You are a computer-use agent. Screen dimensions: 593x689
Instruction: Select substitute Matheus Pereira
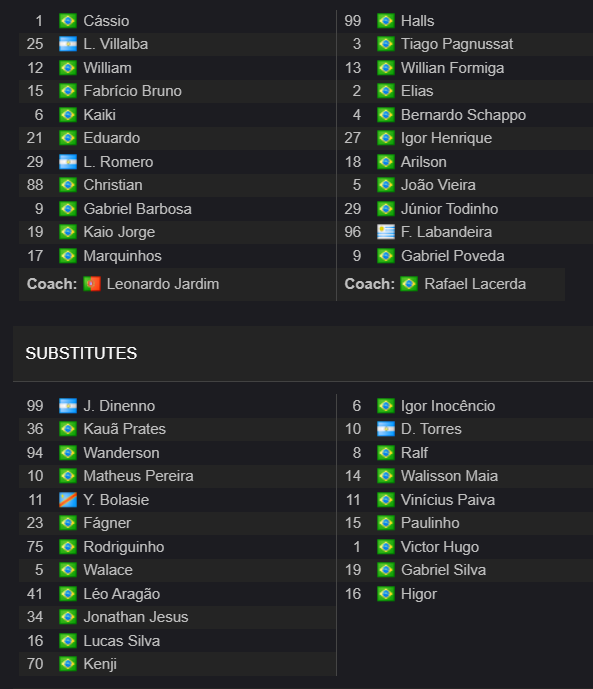coord(138,476)
